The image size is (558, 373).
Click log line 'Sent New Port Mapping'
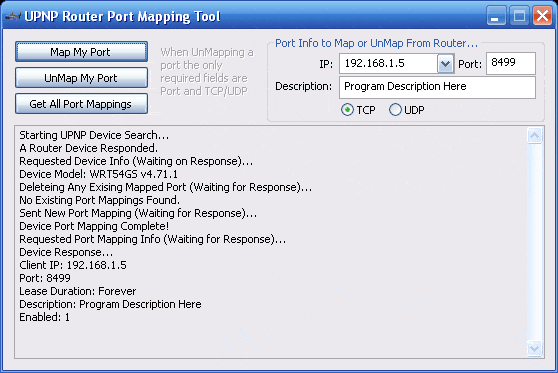click(138, 213)
